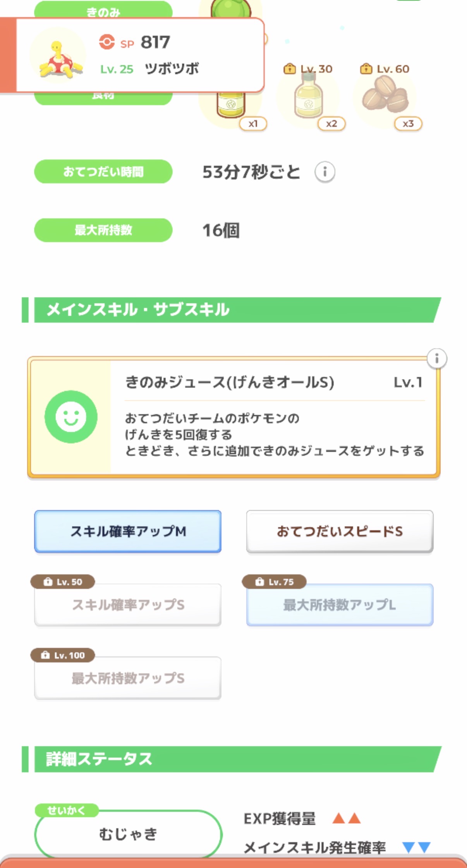Open main skill info icon on card corner

pos(436,358)
